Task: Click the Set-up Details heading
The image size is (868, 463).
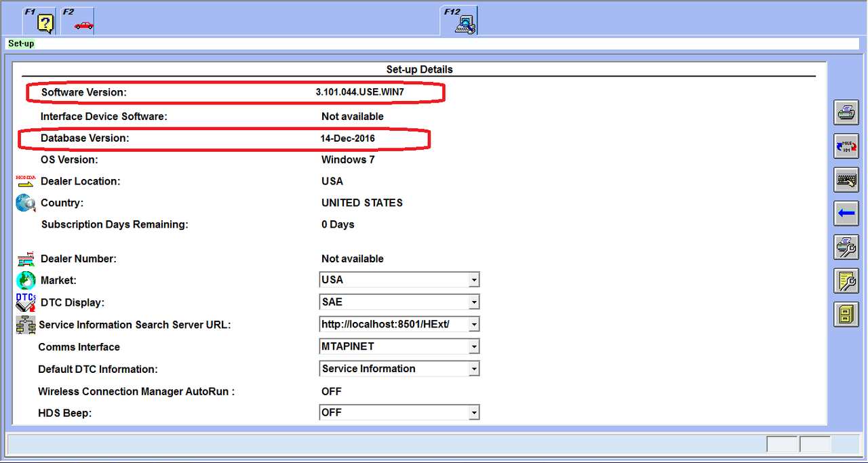Action: click(x=419, y=69)
